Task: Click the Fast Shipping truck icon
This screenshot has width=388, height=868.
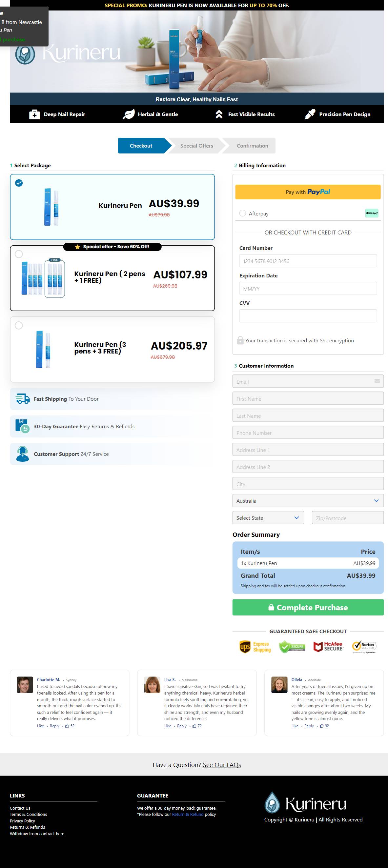Action: pyautogui.click(x=23, y=399)
